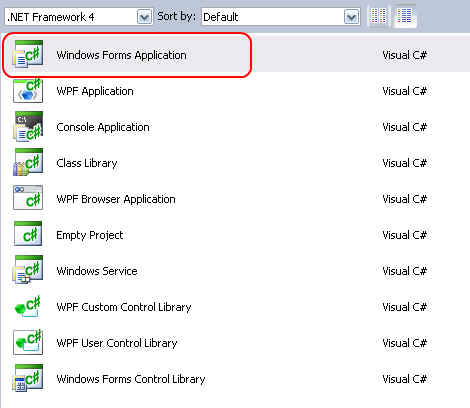
Task: Click the Empty Project template icon
Action: [28, 234]
